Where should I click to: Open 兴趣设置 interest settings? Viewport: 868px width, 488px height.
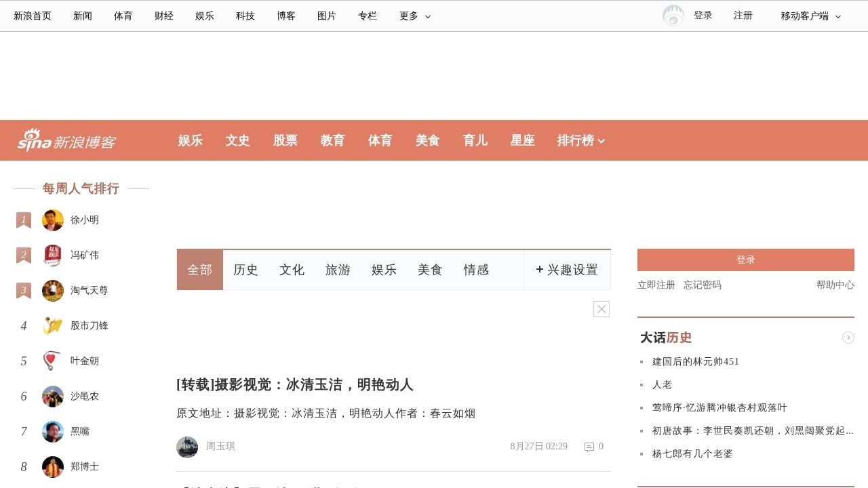pyautogui.click(x=567, y=270)
